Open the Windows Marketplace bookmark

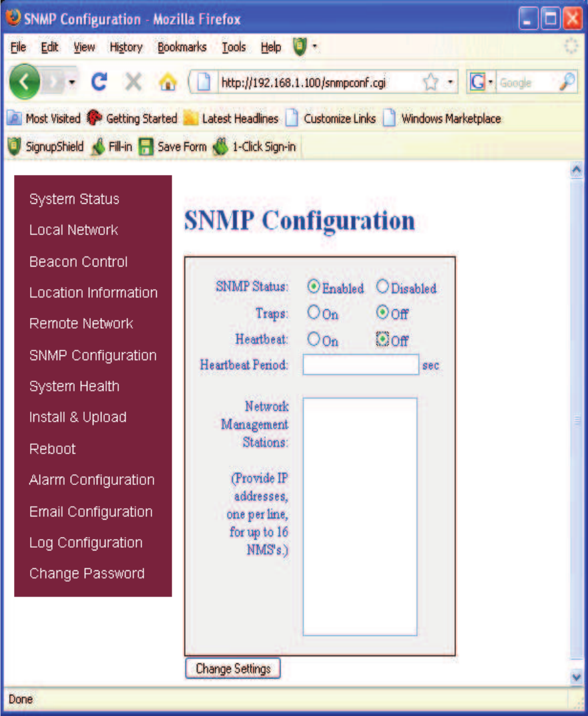tap(442, 119)
